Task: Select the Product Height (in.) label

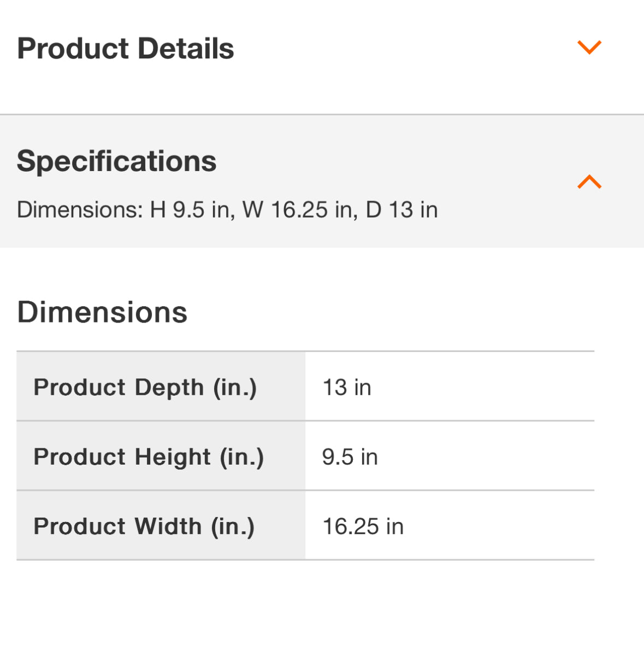Action: 149,456
